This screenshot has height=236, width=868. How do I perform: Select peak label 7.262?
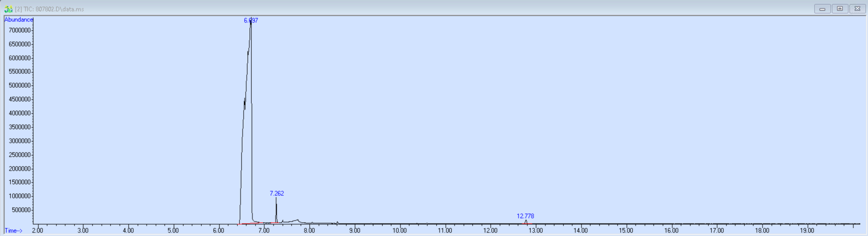click(x=277, y=193)
